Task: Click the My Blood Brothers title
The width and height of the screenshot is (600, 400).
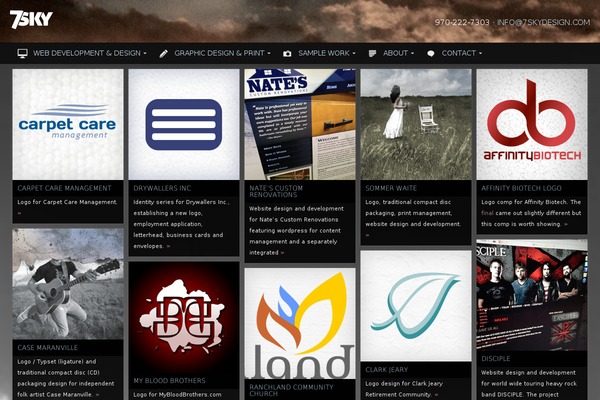Action: [170, 381]
